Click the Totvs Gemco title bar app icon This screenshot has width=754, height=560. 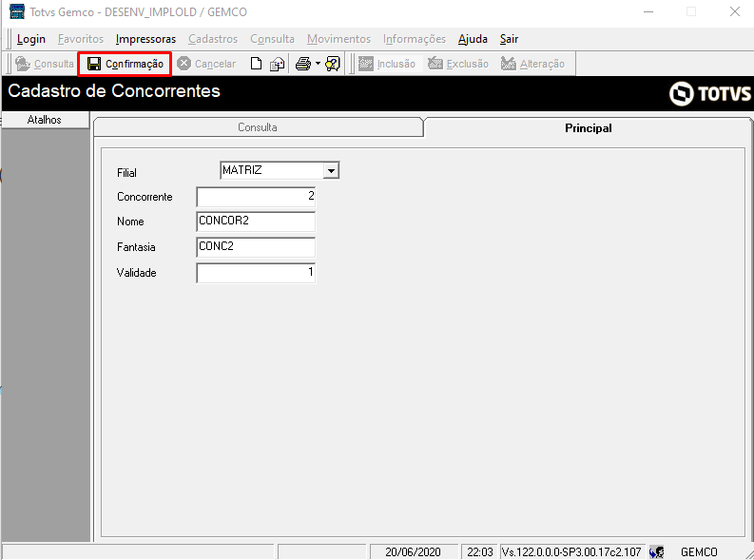point(17,11)
